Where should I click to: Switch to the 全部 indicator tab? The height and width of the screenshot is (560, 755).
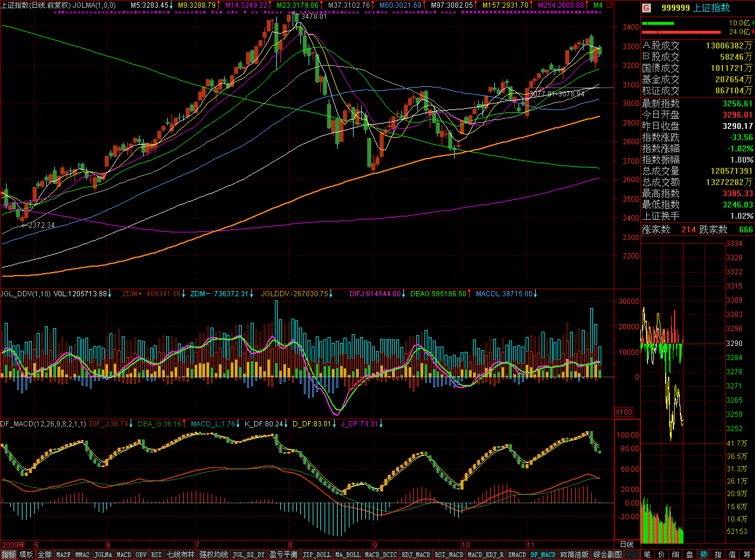click(x=44, y=555)
